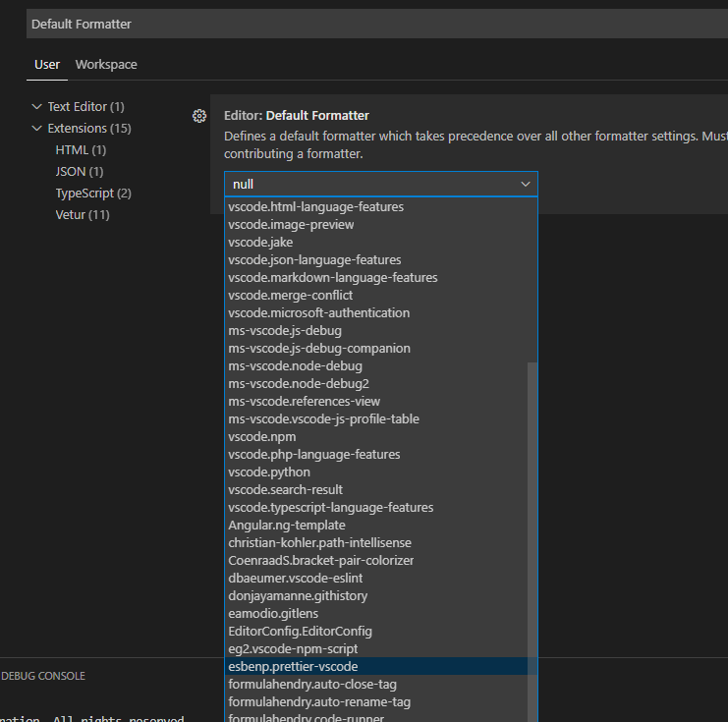Focus the Default Formatter search box

point(377,24)
